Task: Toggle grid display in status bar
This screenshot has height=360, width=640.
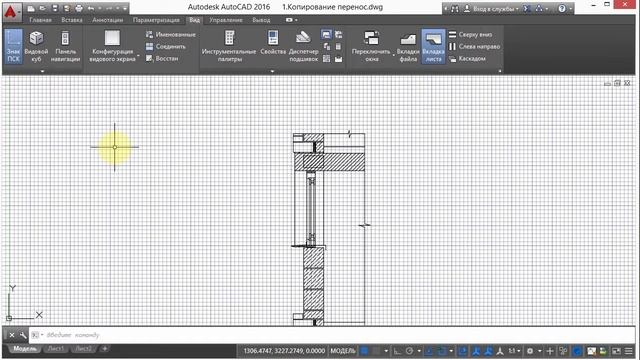Action: 364,351
